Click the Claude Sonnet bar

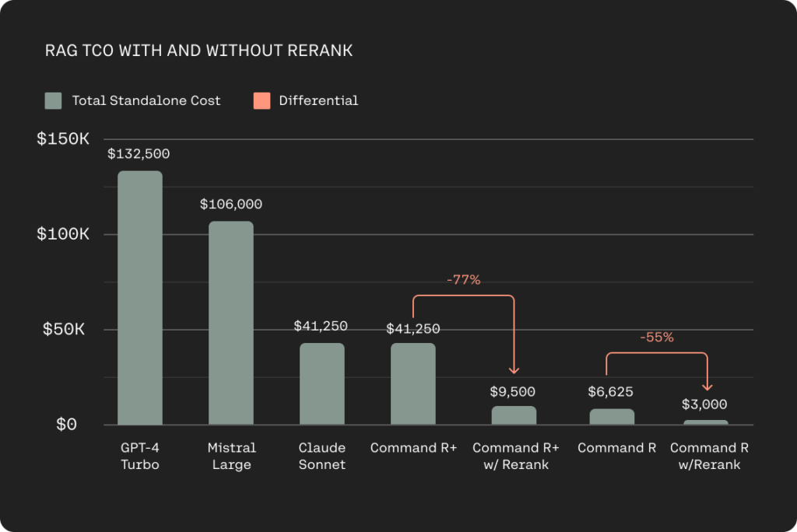click(322, 383)
